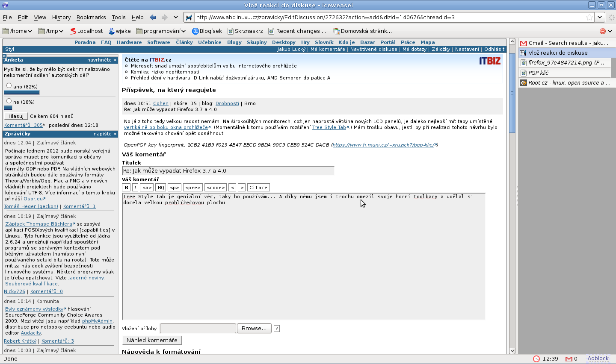Click the Bold formatting button
This screenshot has height=364, width=616.
pos(126,188)
